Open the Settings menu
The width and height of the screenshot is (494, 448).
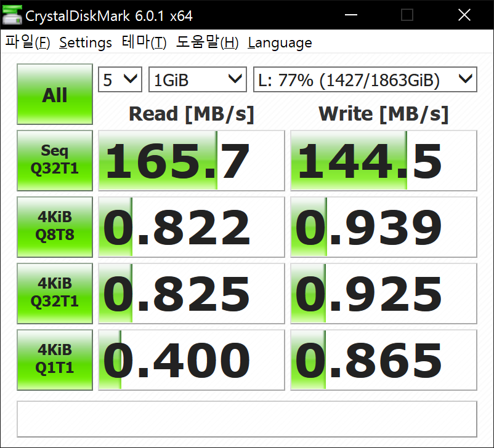(x=86, y=42)
